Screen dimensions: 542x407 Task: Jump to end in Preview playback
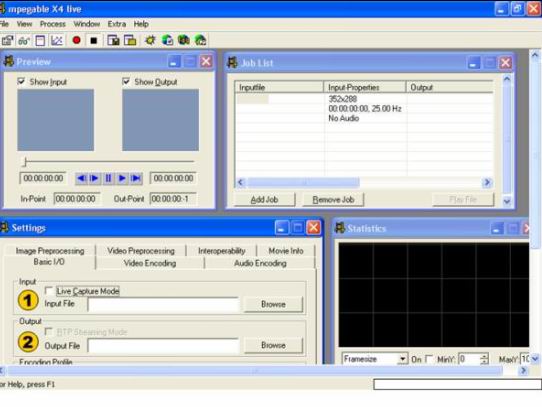point(136,178)
